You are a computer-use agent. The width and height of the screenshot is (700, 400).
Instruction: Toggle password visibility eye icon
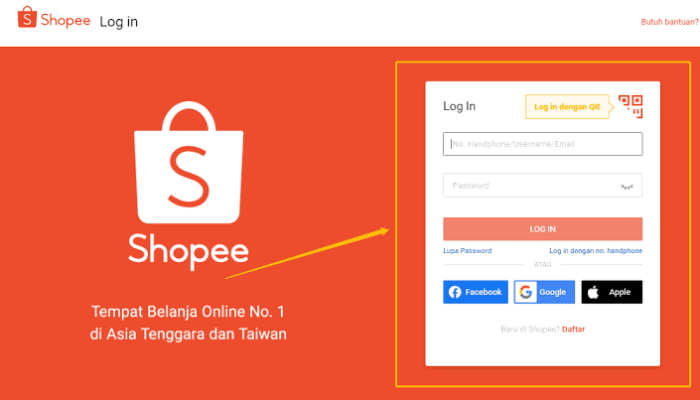[627, 187]
